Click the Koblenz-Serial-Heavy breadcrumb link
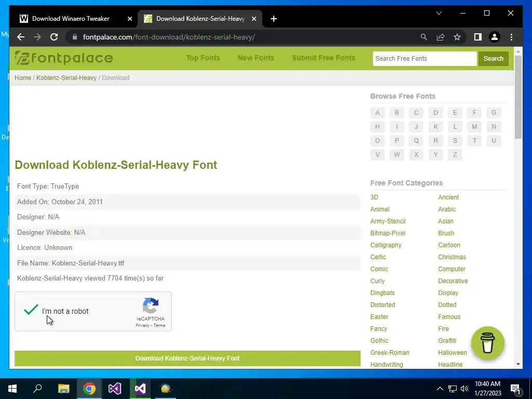This screenshot has height=399, width=532. point(66,78)
